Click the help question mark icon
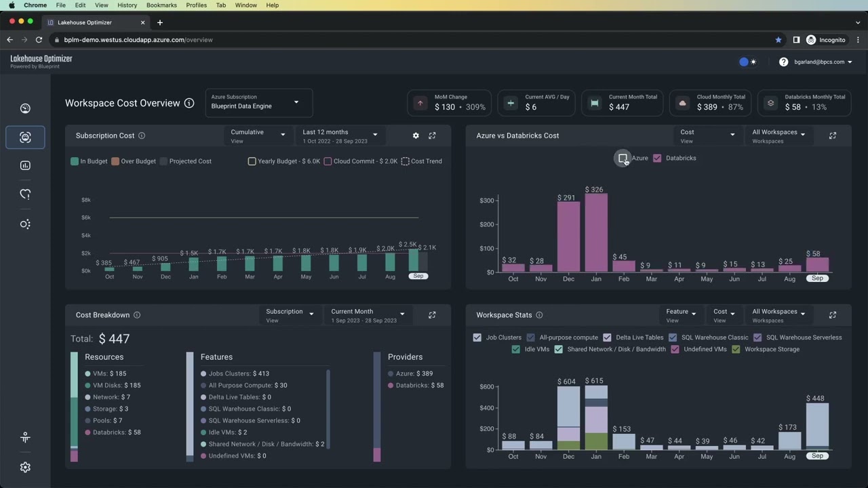Viewport: 868px width, 488px height. pos(783,62)
